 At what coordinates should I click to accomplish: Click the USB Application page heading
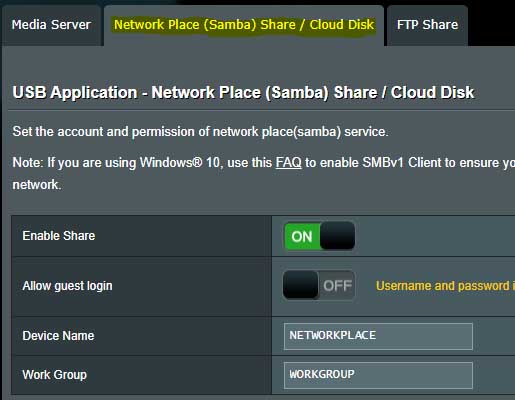pos(243,93)
